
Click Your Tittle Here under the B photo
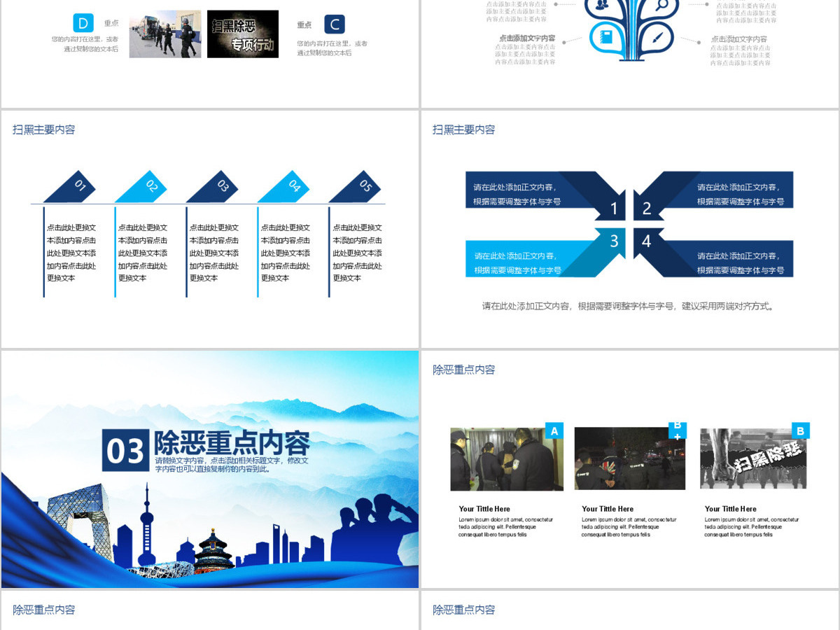pyautogui.click(x=731, y=509)
